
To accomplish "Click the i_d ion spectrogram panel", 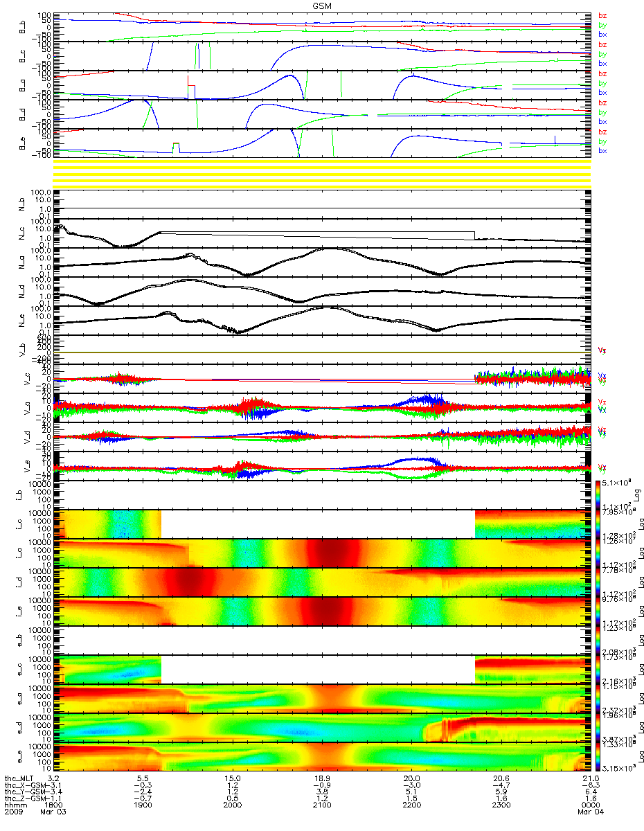I will (322, 582).
